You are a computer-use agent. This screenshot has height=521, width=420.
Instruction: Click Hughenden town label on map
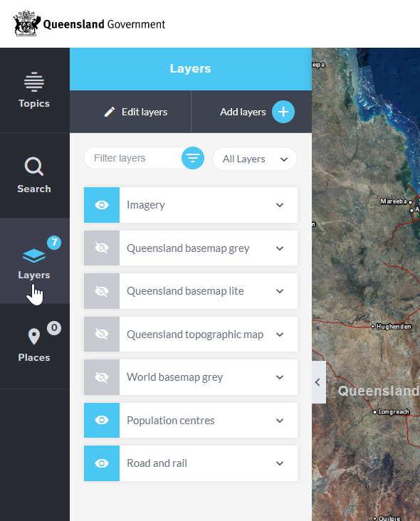394,327
